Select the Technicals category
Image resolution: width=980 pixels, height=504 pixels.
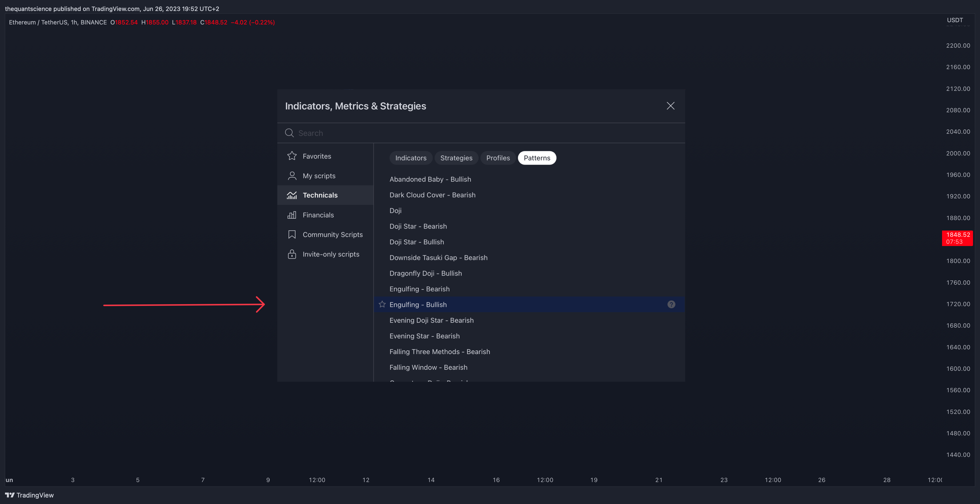point(325,195)
